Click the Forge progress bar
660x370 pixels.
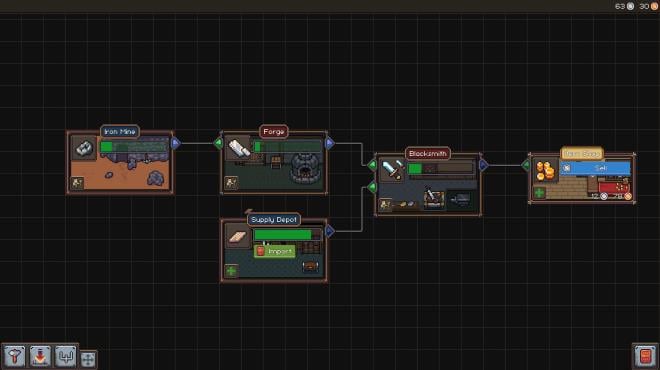tap(288, 146)
